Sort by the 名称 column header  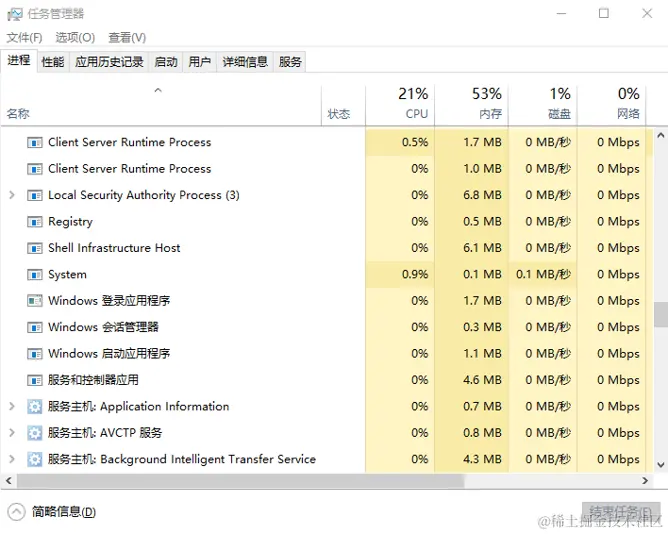tap(161, 105)
